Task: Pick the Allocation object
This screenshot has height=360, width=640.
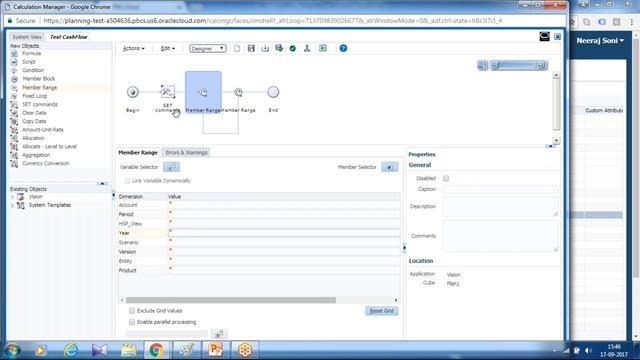Action: (33, 138)
